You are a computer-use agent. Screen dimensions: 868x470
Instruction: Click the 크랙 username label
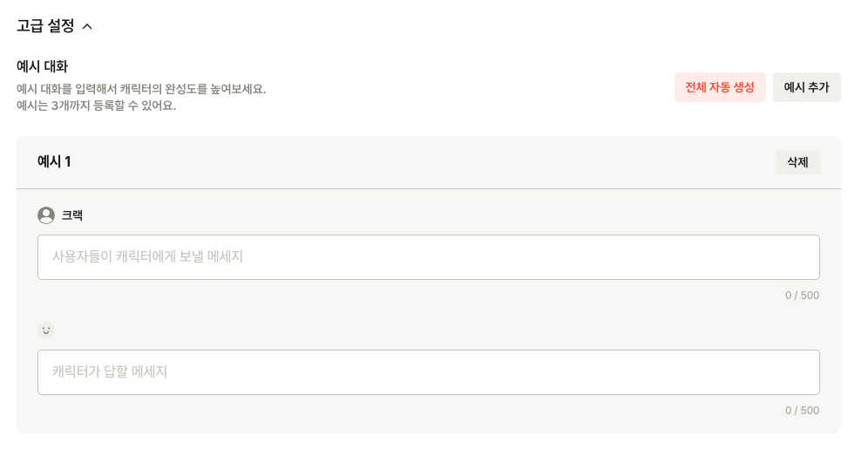pos(72,215)
